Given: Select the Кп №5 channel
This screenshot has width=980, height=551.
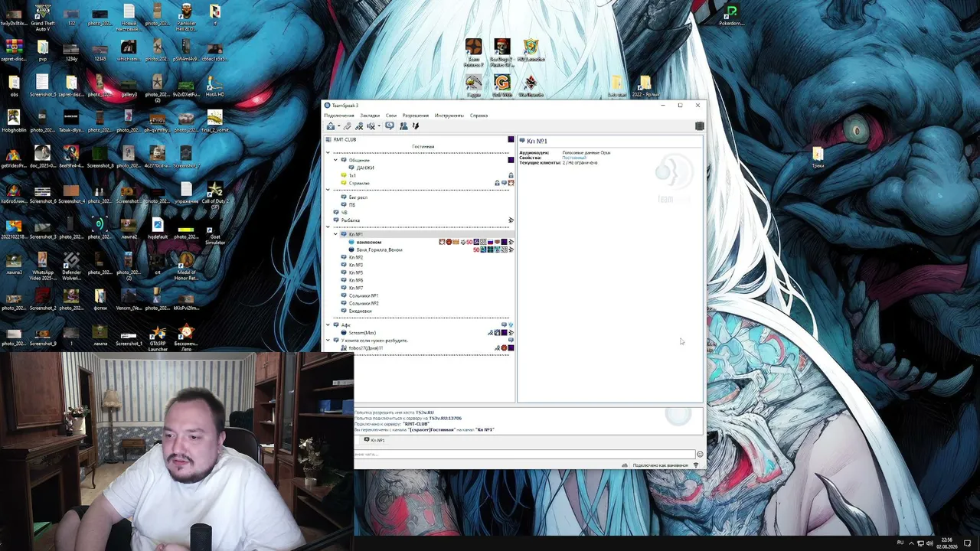Looking at the screenshot, I should coord(356,272).
